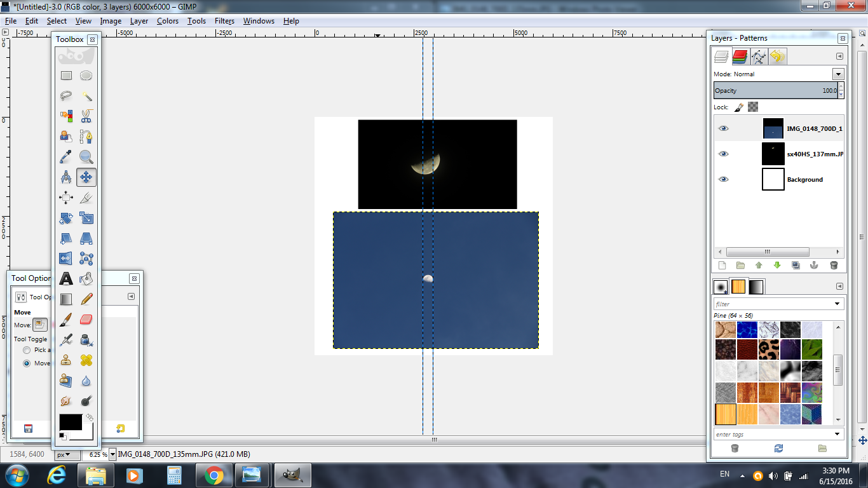Image resolution: width=868 pixels, height=488 pixels.
Task: Choose the Heal bandage tool
Action: pyautogui.click(x=86, y=360)
